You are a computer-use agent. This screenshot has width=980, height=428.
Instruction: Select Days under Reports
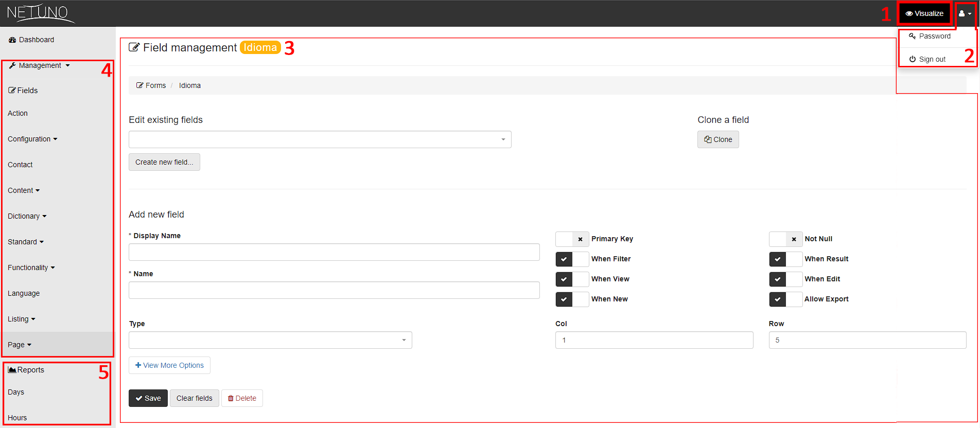(x=16, y=392)
